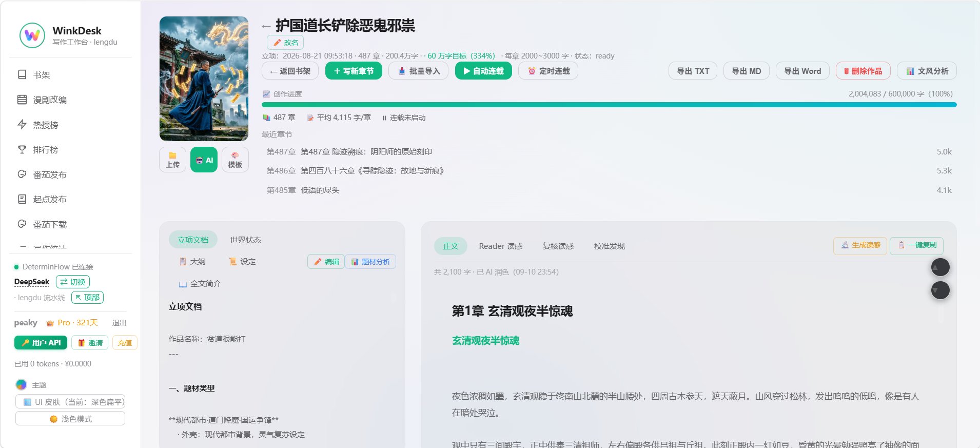Click the round scroll-down arrow button

click(x=940, y=290)
